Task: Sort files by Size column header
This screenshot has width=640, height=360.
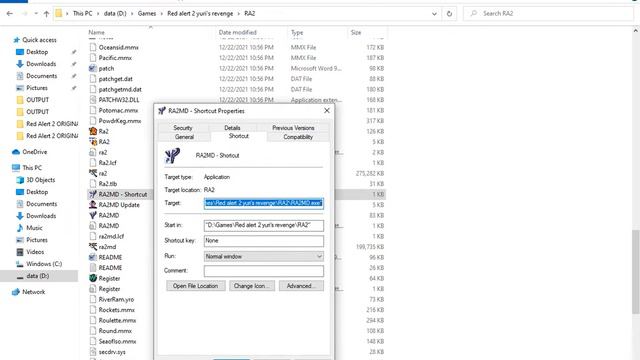Action: [x=356, y=32]
